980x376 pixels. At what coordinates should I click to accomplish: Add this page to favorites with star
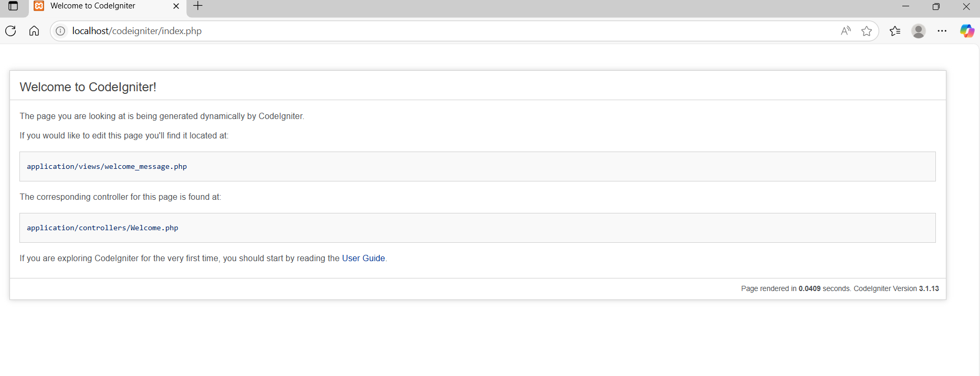tap(867, 31)
